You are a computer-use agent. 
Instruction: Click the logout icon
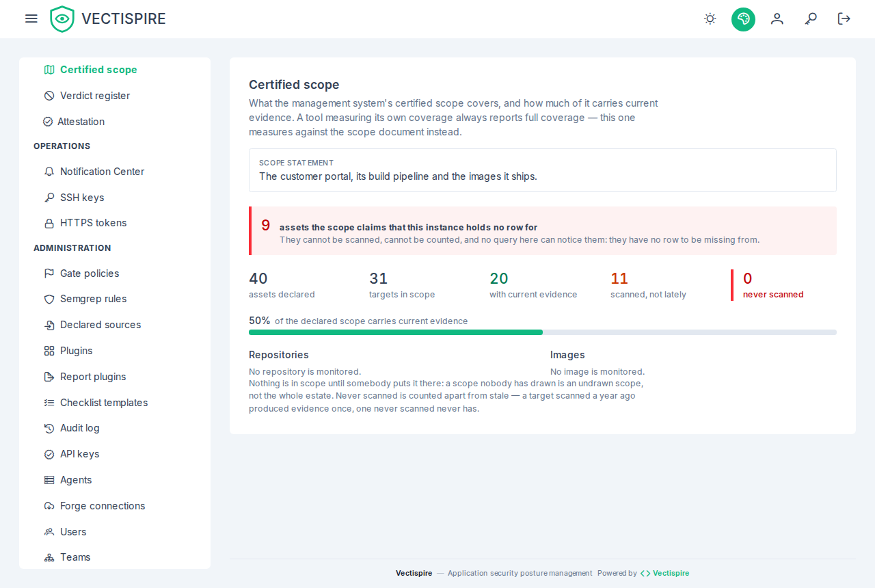pos(844,18)
